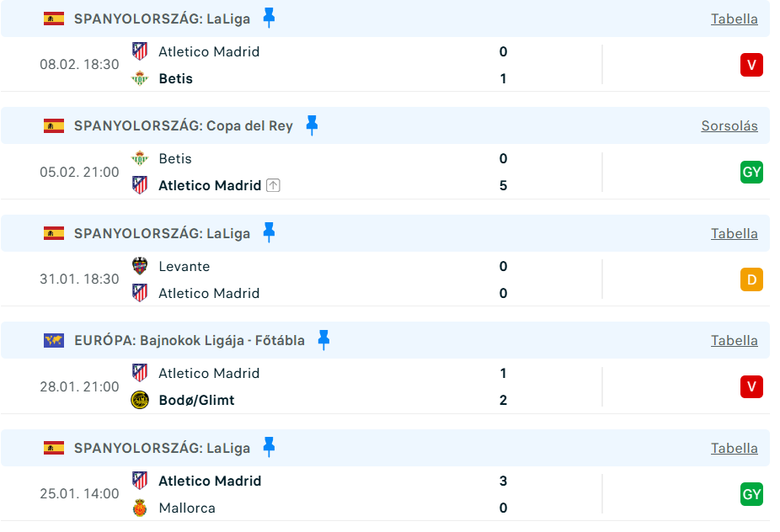
Task: Click the green GY badge for the Copa del Rey match
Action: pos(751,172)
